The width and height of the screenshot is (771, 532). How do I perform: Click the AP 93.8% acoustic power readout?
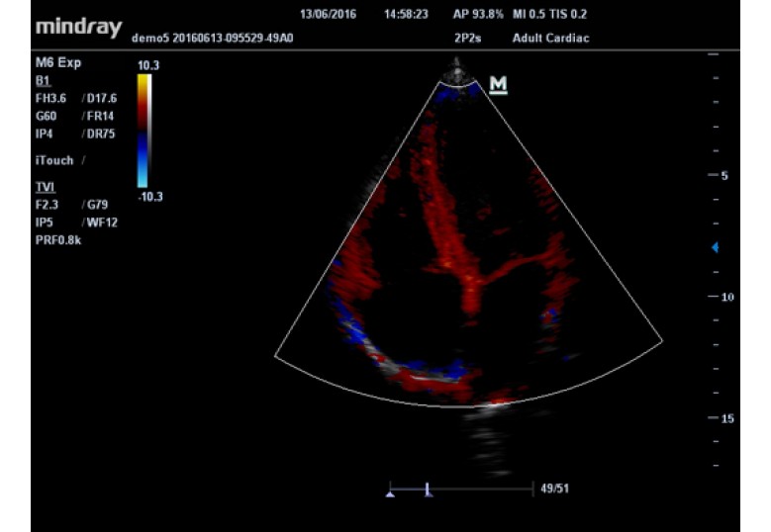pyautogui.click(x=478, y=14)
